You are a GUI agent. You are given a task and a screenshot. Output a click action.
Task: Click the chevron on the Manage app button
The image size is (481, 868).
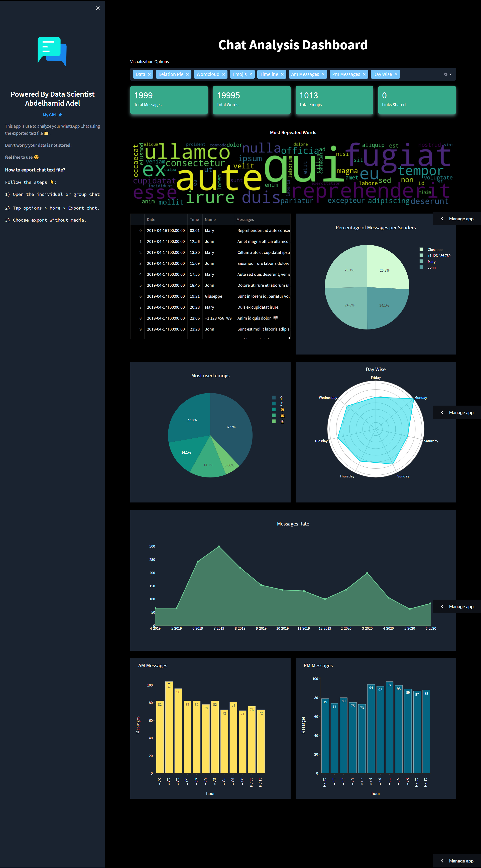442,219
